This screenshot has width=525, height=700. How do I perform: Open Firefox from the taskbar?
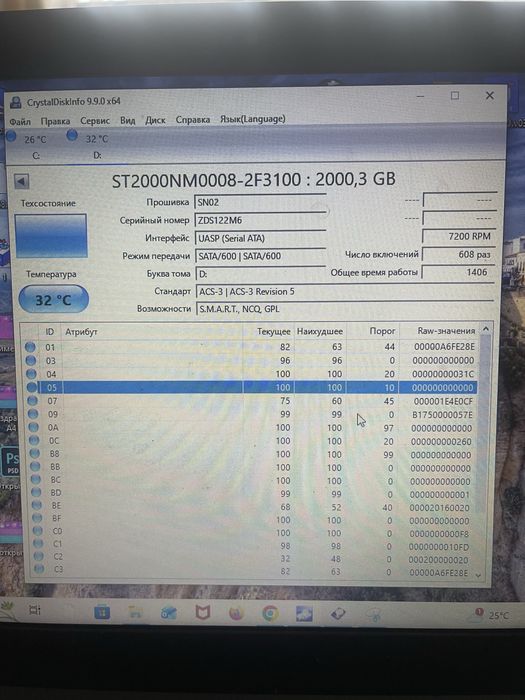tap(236, 614)
